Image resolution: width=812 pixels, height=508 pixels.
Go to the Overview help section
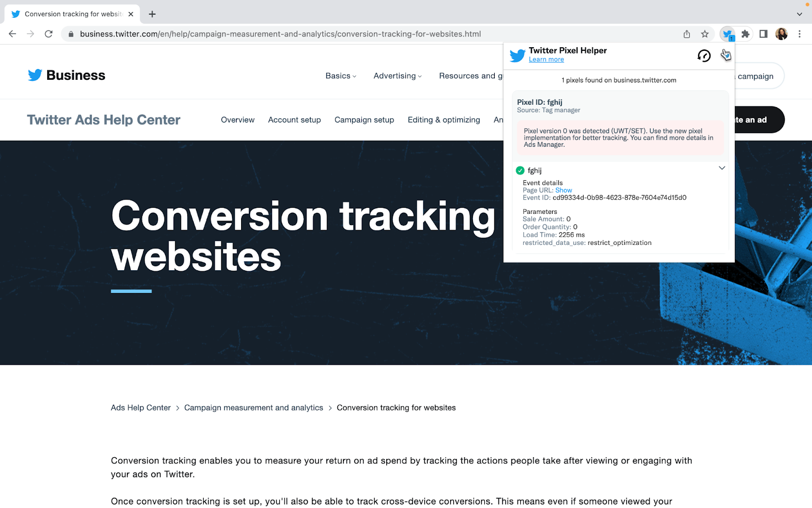tap(238, 120)
